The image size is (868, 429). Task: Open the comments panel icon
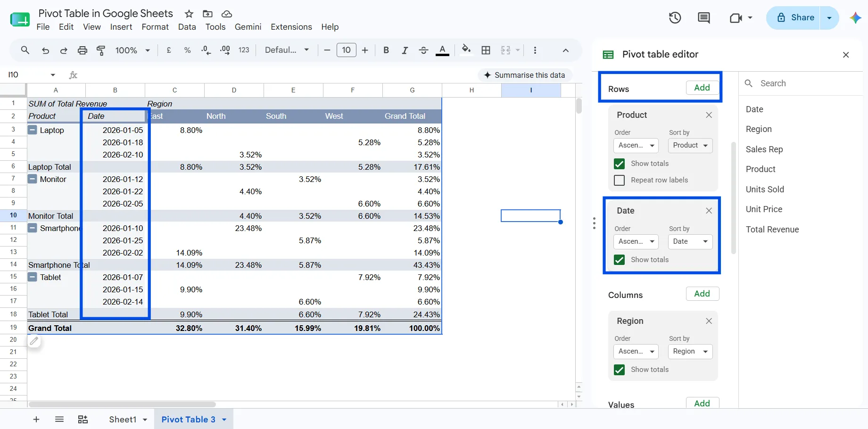[x=704, y=18]
